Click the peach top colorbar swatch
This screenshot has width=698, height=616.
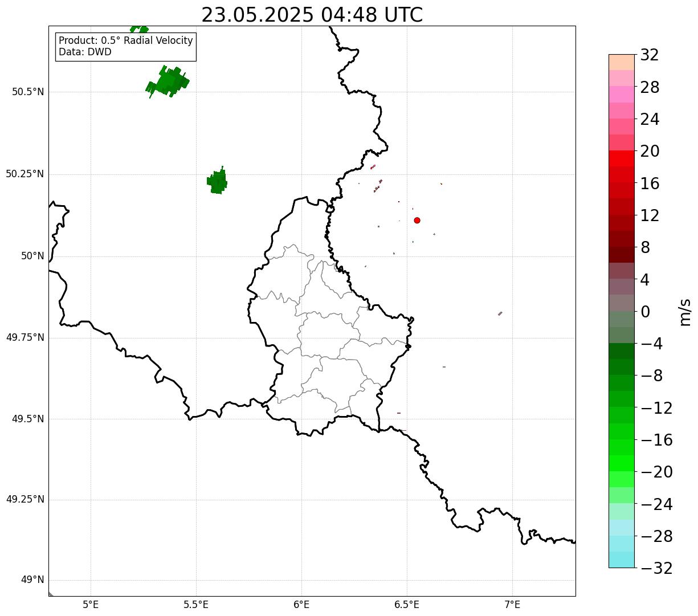(x=622, y=62)
